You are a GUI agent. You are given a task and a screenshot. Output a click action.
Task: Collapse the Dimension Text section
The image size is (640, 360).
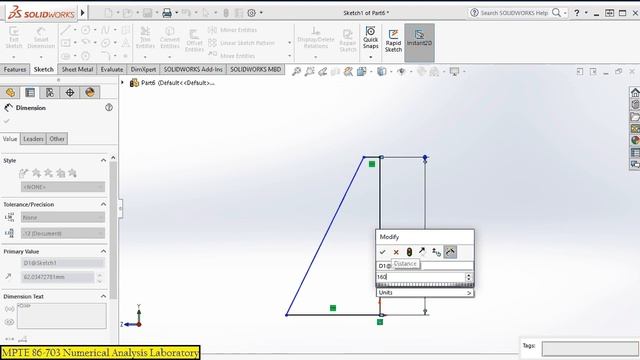(103, 296)
